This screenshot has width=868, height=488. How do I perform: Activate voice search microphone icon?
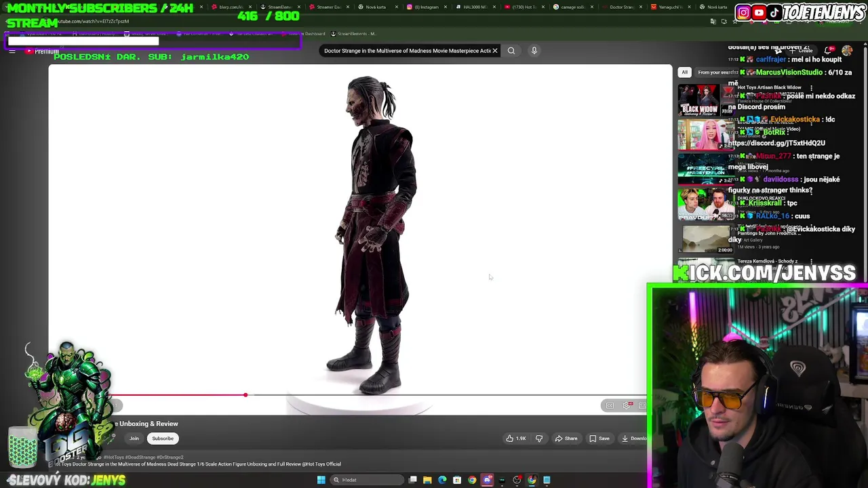click(534, 51)
